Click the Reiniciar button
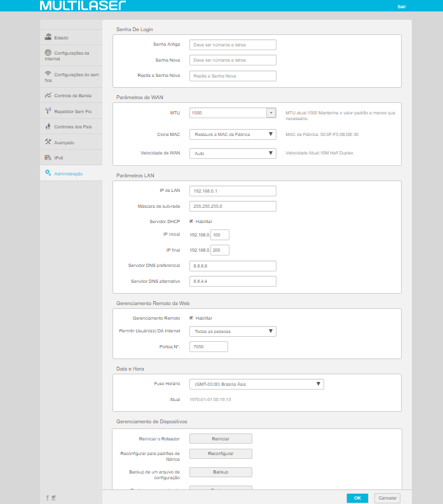The width and height of the screenshot is (443, 504). point(221,439)
